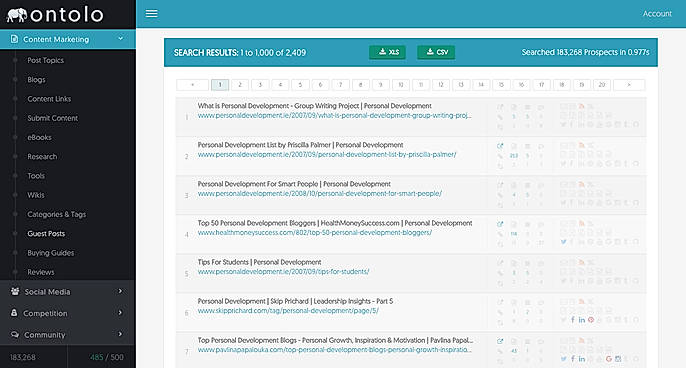The height and width of the screenshot is (368, 686).
Task: Select Guest Posts in sidebar
Action: (46, 234)
